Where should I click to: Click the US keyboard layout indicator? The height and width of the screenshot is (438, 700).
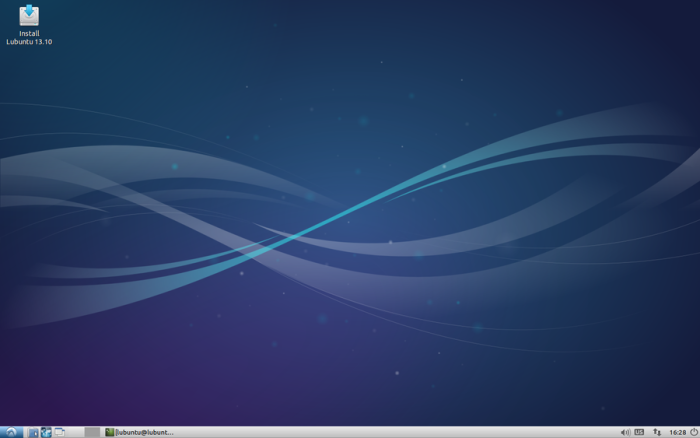click(x=639, y=432)
